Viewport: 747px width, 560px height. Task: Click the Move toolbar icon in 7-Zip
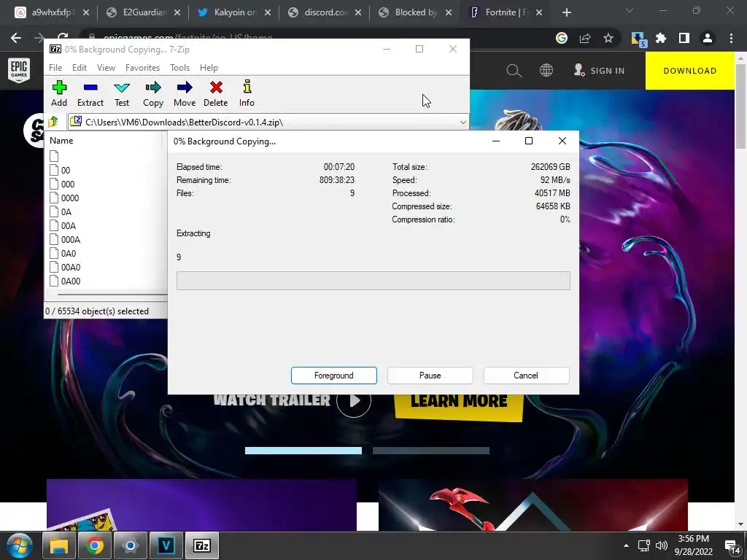point(185,93)
